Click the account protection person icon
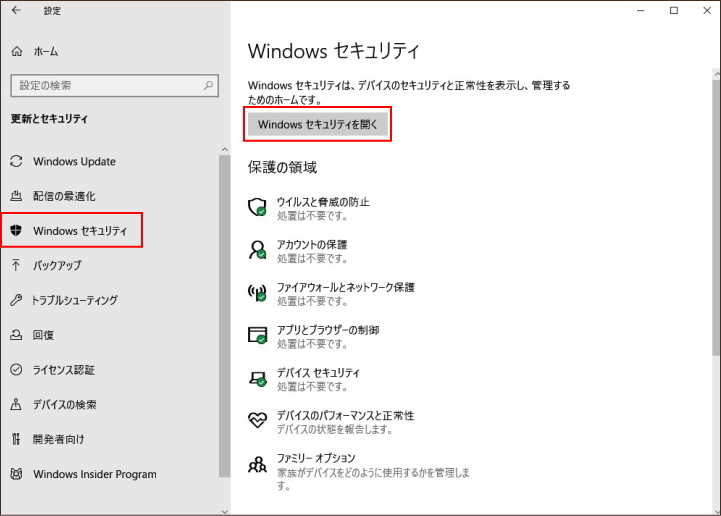The image size is (721, 516). pos(258,250)
